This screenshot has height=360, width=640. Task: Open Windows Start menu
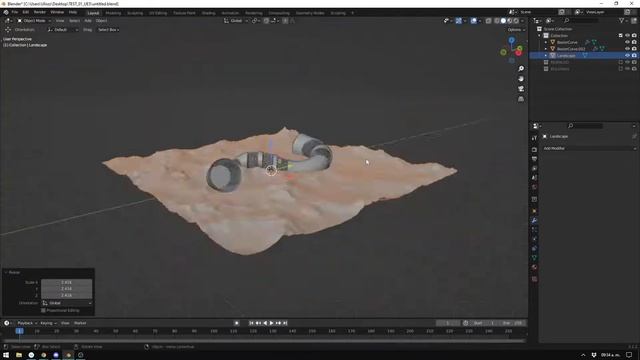[6, 355]
